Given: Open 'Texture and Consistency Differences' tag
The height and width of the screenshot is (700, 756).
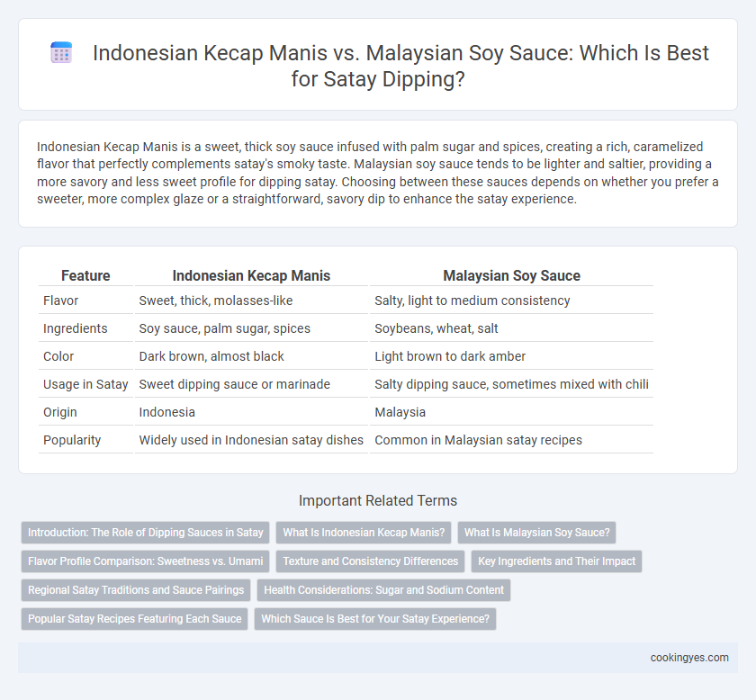Looking at the screenshot, I should [x=370, y=561].
